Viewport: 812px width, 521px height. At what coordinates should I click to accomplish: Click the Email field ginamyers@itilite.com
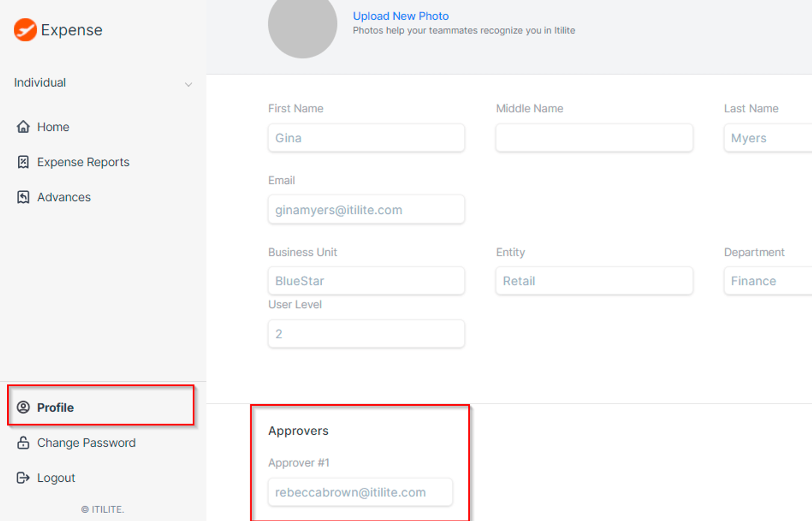366,209
